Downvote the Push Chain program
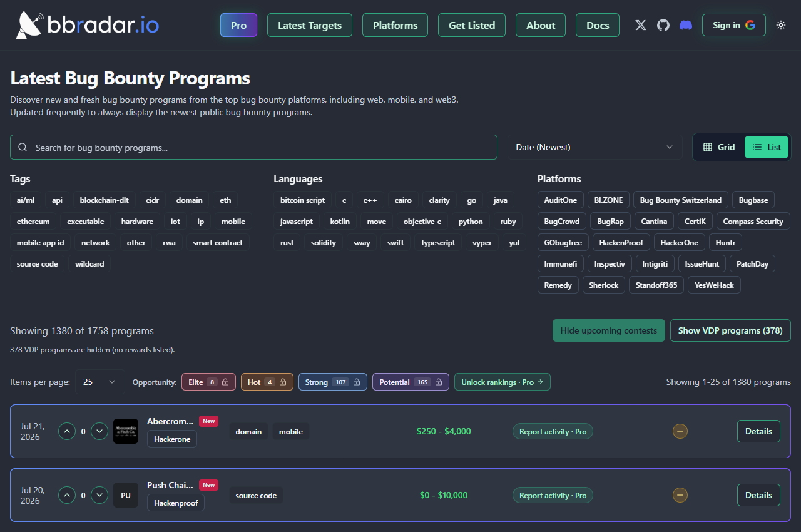This screenshot has width=801, height=532. pyautogui.click(x=99, y=495)
